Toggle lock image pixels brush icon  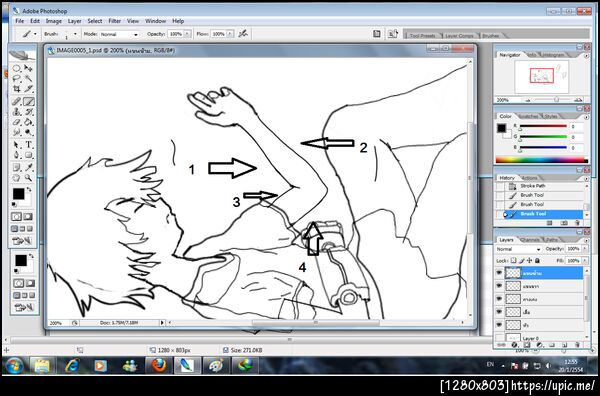(521, 261)
